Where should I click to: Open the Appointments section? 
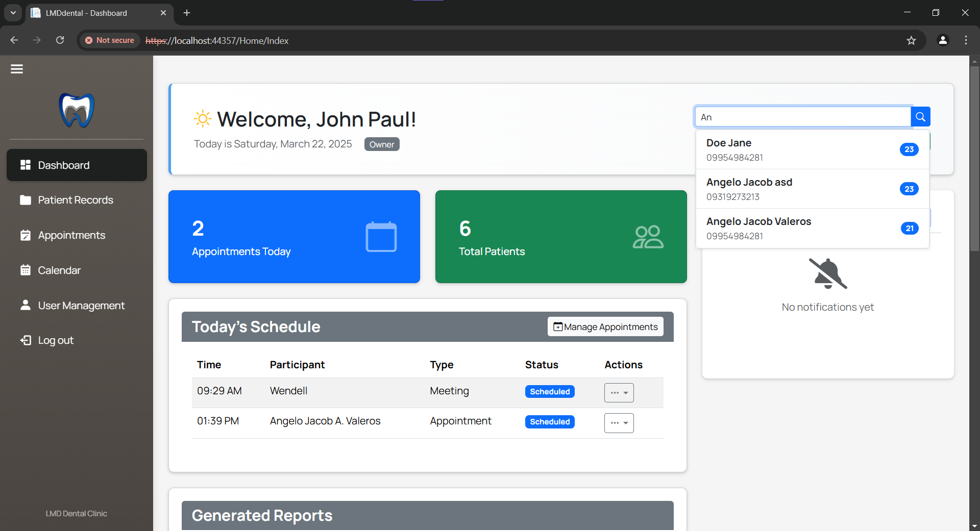pos(71,235)
